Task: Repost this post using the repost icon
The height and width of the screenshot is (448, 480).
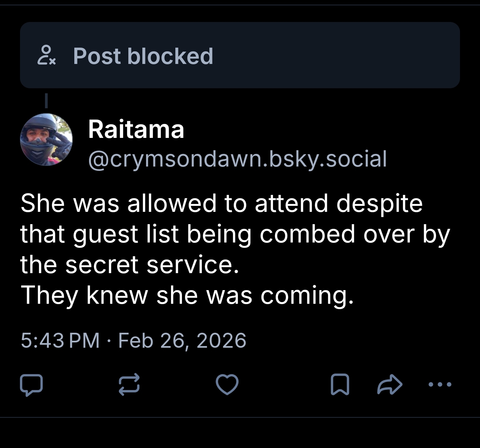Action: click(129, 385)
